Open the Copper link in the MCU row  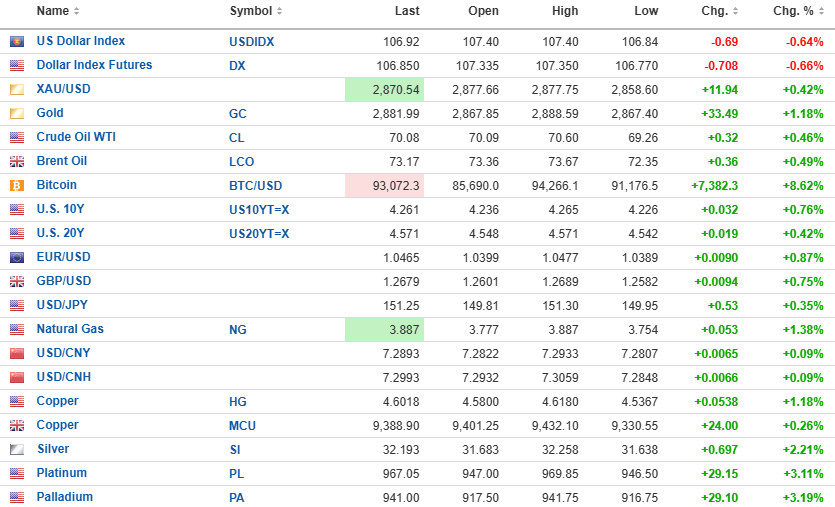pyautogui.click(x=58, y=424)
